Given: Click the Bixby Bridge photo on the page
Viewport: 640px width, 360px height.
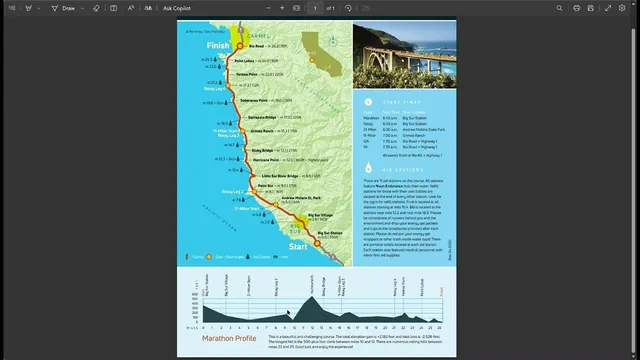Looking at the screenshot, I should [404, 55].
